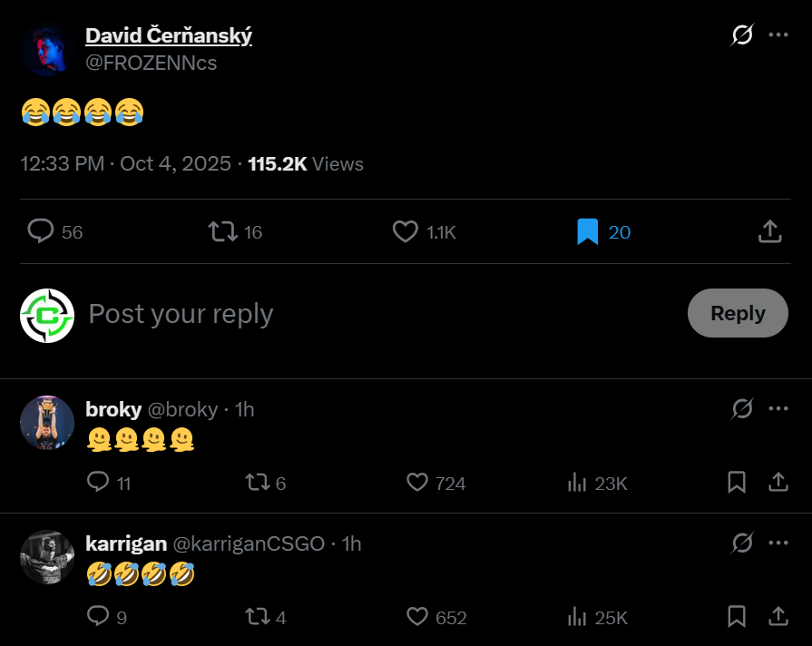Share the main post via upload icon

pyautogui.click(x=769, y=231)
